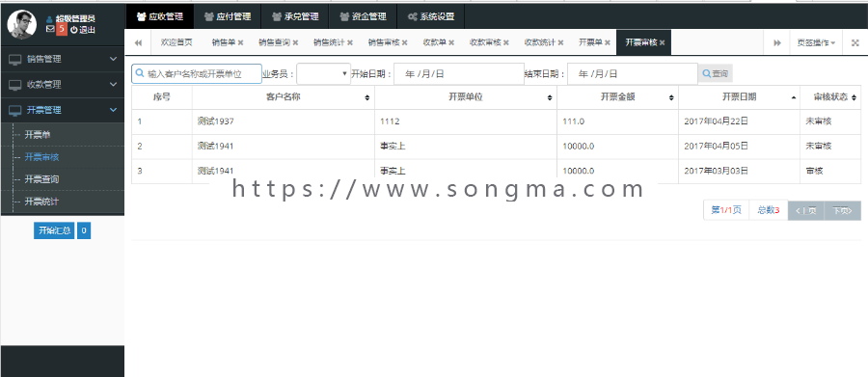Switch to the 欢迎首页 tab
The width and height of the screenshot is (868, 377).
point(176,42)
